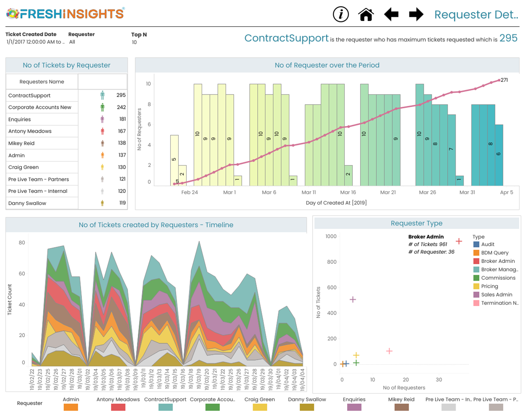Image resolution: width=525 pixels, height=420 pixels.
Task: Go to the home dashboard icon
Action: pyautogui.click(x=366, y=14)
